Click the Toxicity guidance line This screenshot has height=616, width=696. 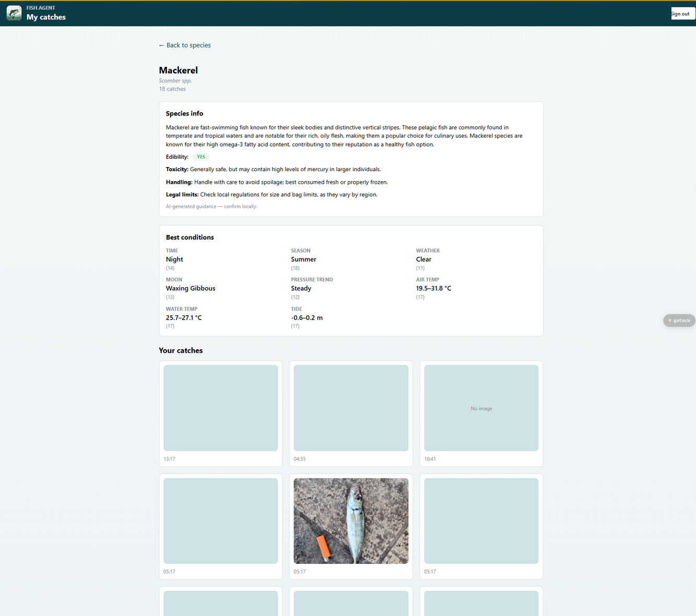274,170
